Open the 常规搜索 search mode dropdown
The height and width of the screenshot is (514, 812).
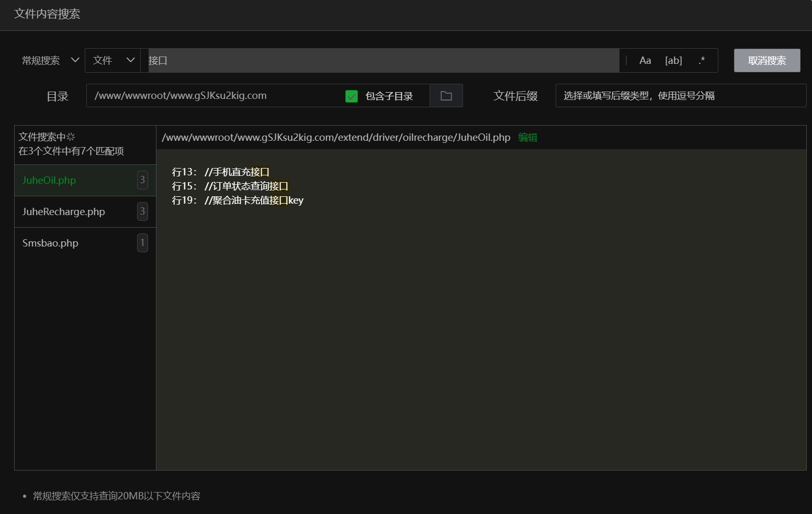(x=50, y=61)
